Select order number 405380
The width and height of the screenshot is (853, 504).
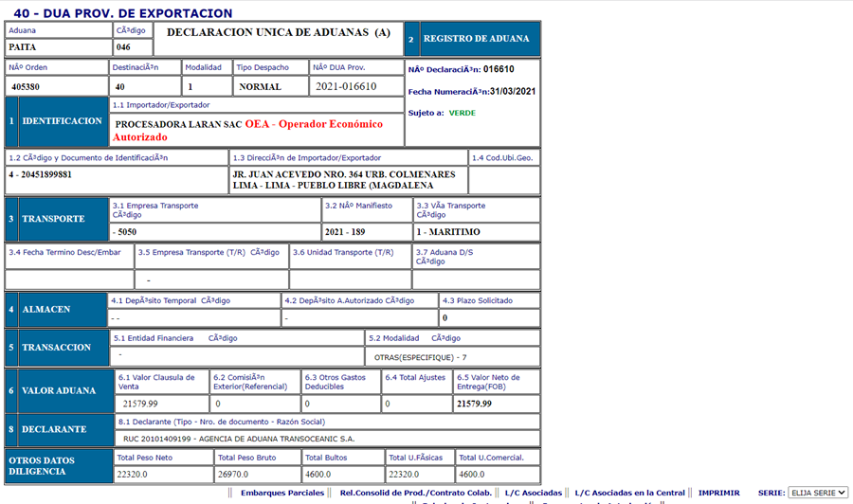point(26,87)
